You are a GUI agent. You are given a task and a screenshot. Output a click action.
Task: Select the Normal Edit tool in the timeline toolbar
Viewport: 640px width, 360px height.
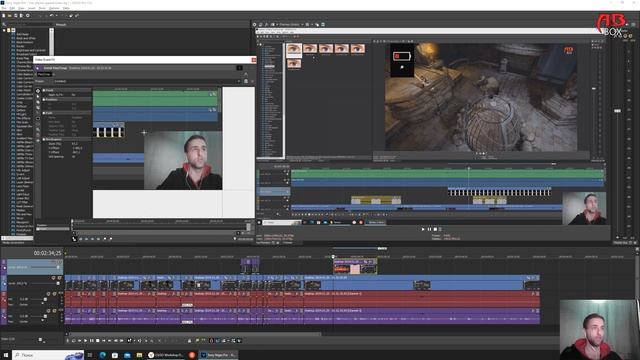[130, 340]
